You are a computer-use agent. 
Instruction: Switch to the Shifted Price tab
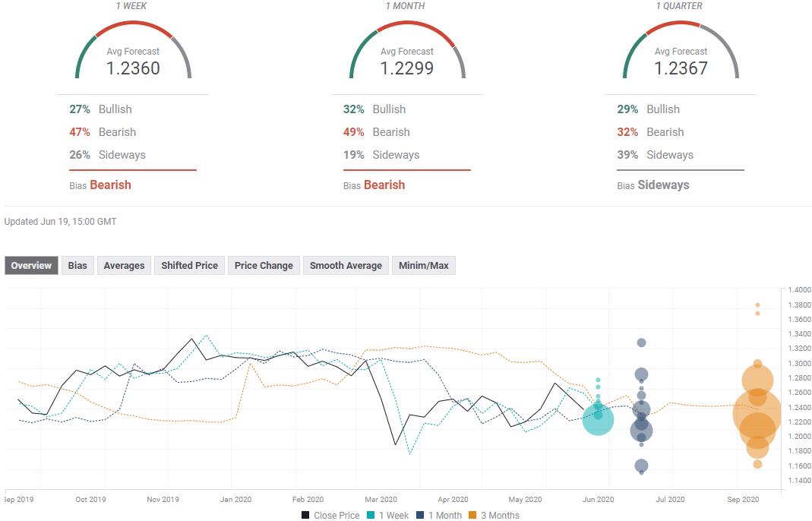point(190,266)
